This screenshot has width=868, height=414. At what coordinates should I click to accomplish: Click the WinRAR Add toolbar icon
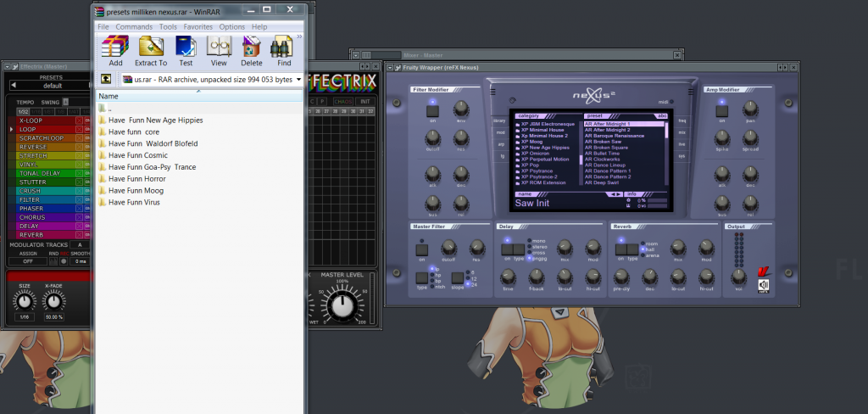click(115, 47)
